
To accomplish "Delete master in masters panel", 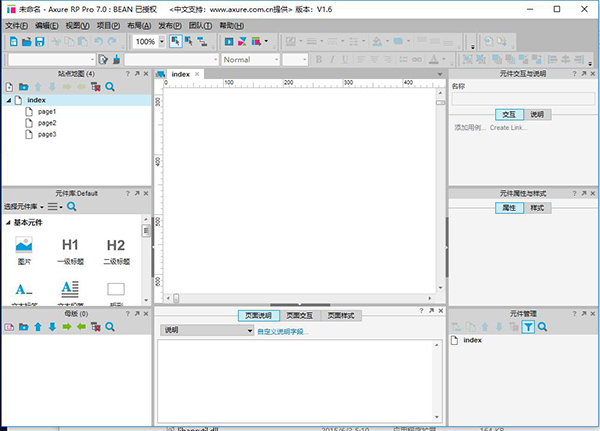I will click(x=96, y=327).
